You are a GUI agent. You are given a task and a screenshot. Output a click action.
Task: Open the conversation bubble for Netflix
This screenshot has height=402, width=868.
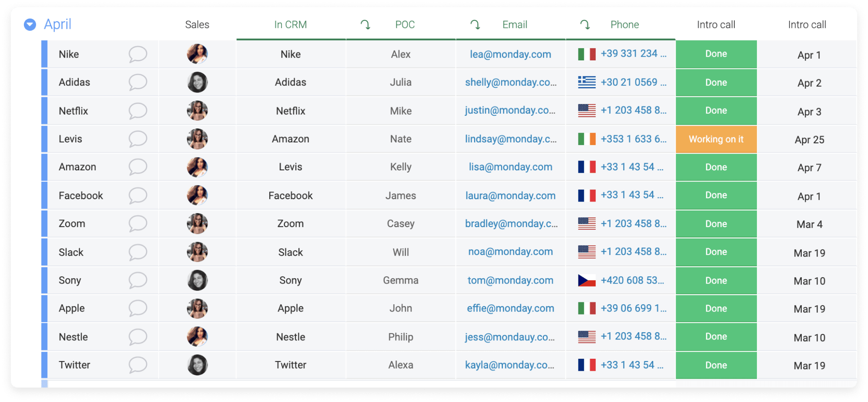(x=138, y=111)
